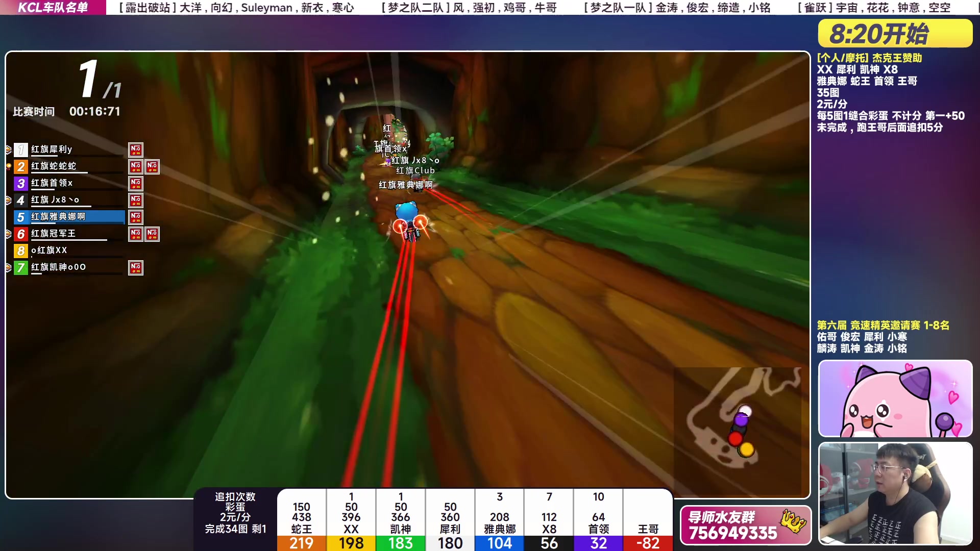The image size is (980, 551).
Task: Click the yellow marker on the minimap
Action: pos(747,449)
